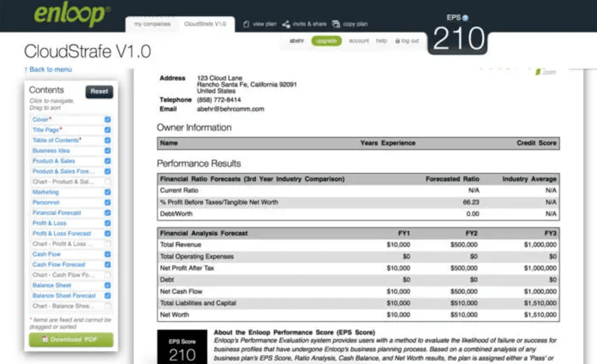Click the invite & share icon
Viewport: 597px width, 364px height.
click(286, 24)
